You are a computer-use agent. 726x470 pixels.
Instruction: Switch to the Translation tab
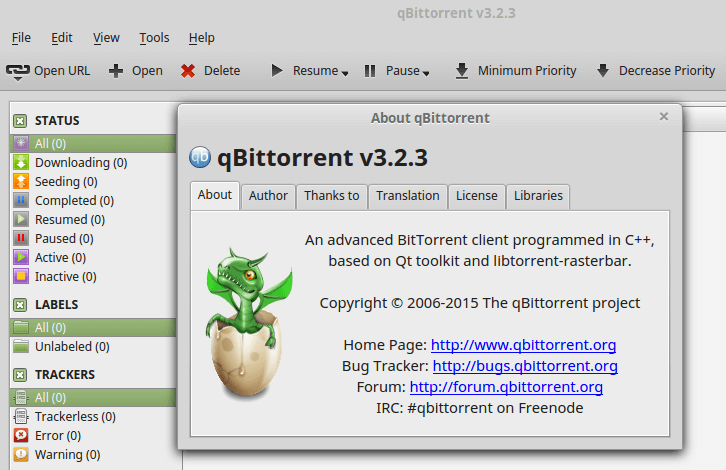click(407, 196)
